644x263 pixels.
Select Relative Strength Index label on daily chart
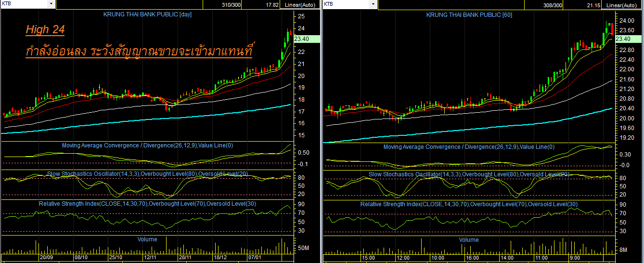(x=147, y=204)
